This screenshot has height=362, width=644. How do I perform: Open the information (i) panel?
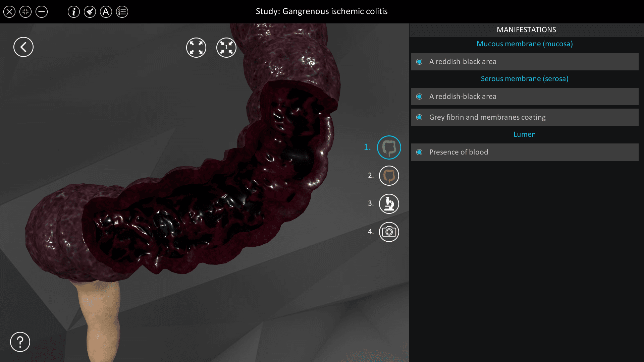74,12
